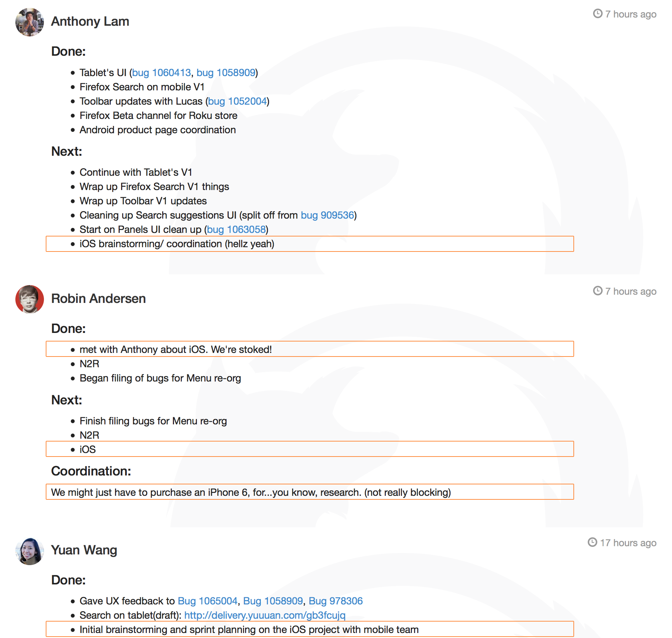The height and width of the screenshot is (638, 672).
Task: Click Yuan Wang's profile avatar
Action: pos(29,551)
